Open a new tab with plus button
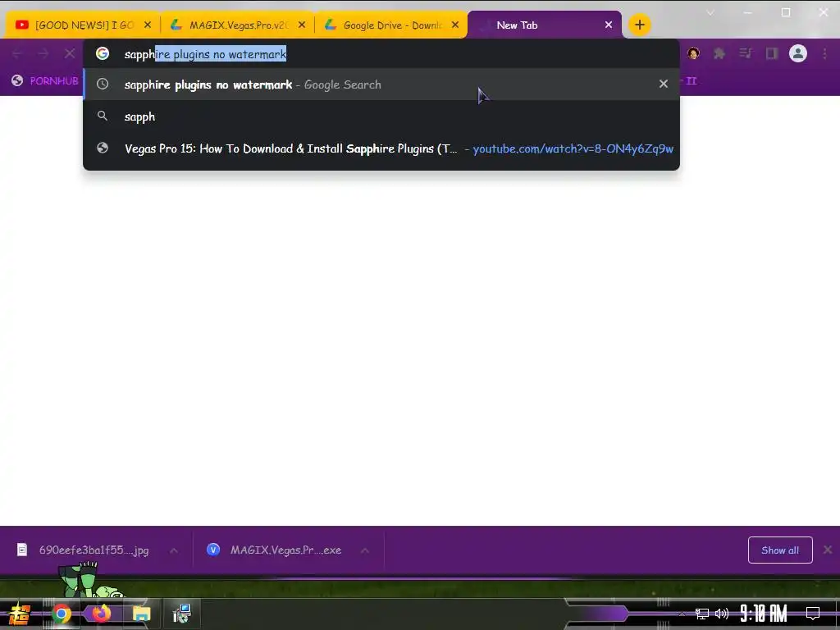The image size is (840, 630). pos(640,25)
